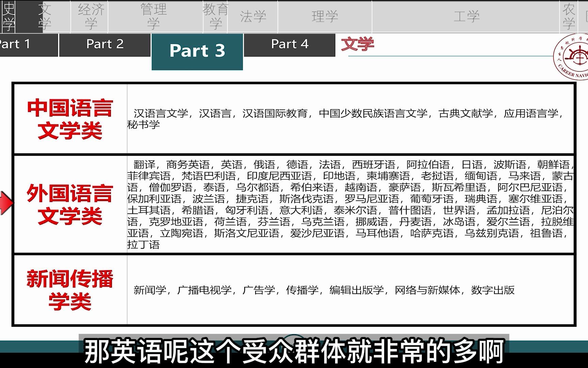Click 西班牙语 in foreign languages list

pos(373,165)
